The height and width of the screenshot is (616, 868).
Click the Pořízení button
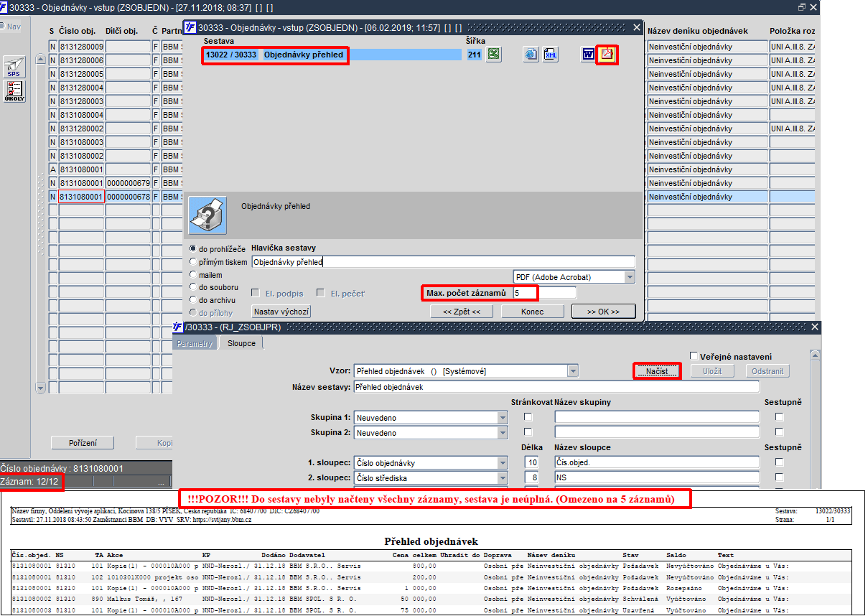(x=83, y=443)
